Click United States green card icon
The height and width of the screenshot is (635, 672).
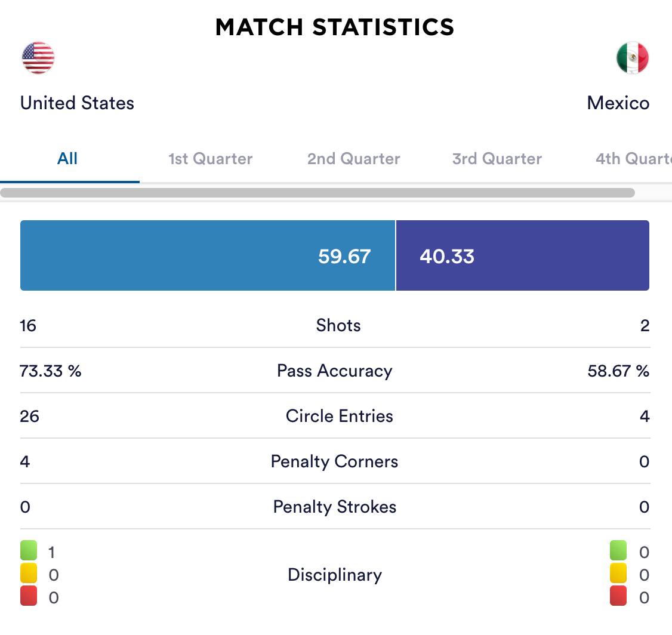click(29, 551)
